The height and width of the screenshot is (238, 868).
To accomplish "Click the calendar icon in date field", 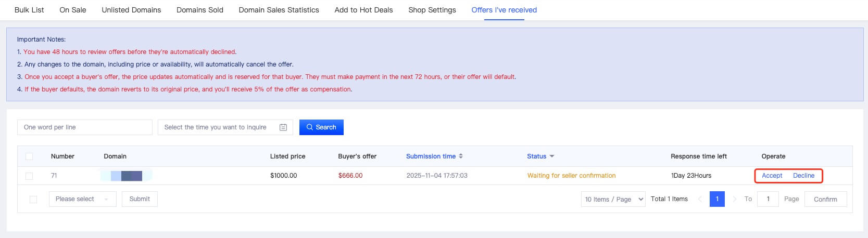I will [283, 127].
